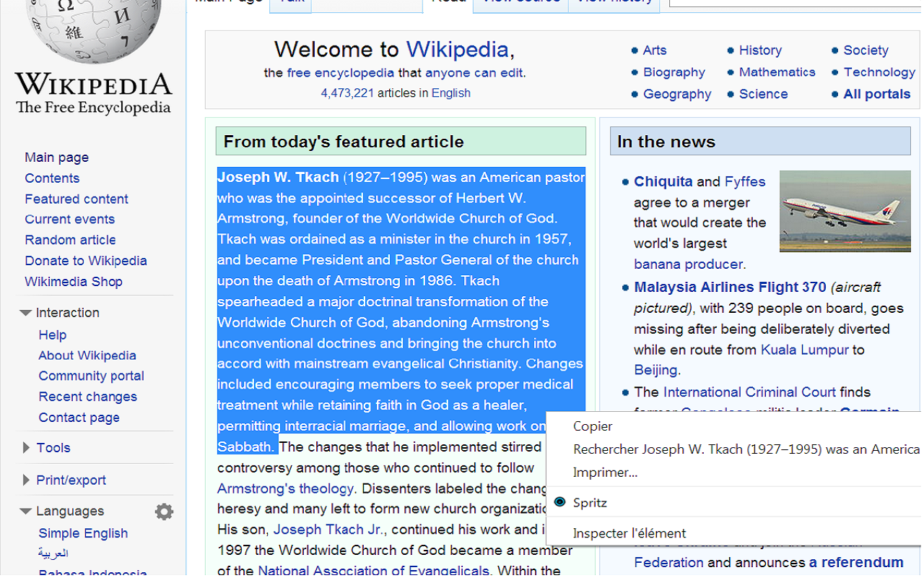Image resolution: width=924 pixels, height=578 pixels.
Task: Open the Wikimedia Shop link
Action: 74,282
